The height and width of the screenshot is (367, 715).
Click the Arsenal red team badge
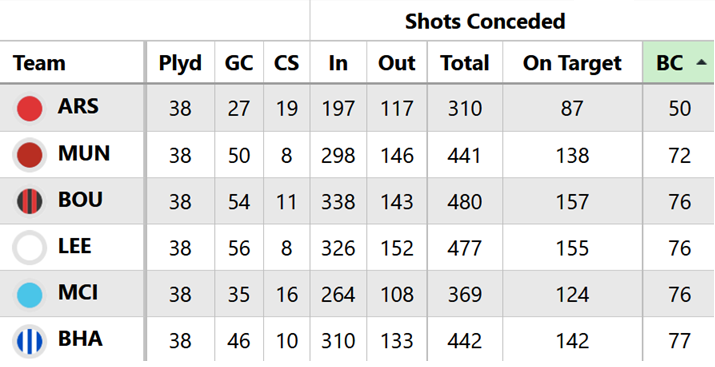pyautogui.click(x=30, y=109)
